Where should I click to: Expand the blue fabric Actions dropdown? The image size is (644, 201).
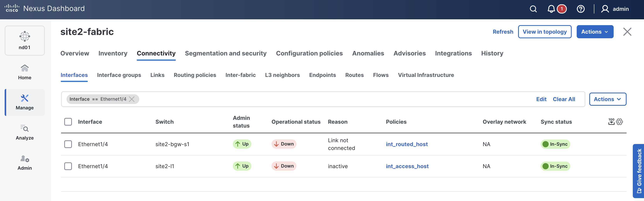595,32
